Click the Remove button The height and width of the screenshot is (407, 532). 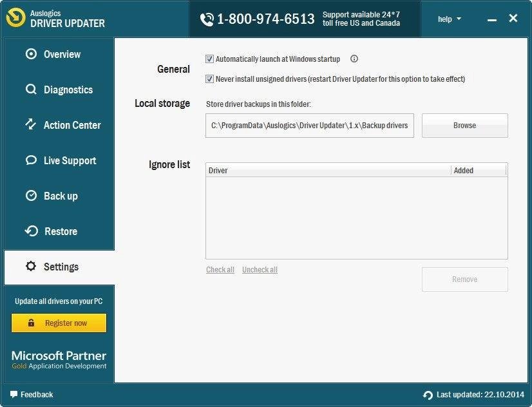pos(465,279)
